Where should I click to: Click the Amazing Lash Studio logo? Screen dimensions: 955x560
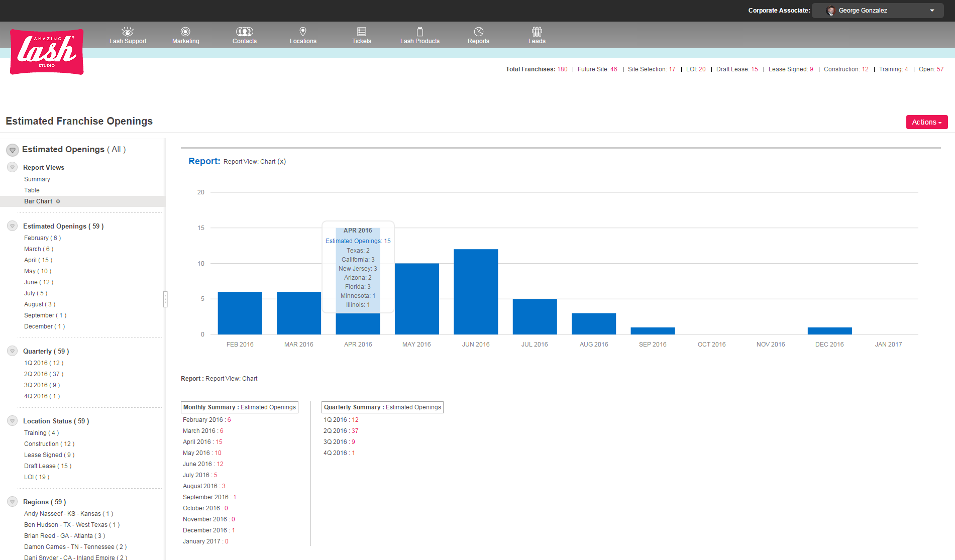(x=47, y=52)
